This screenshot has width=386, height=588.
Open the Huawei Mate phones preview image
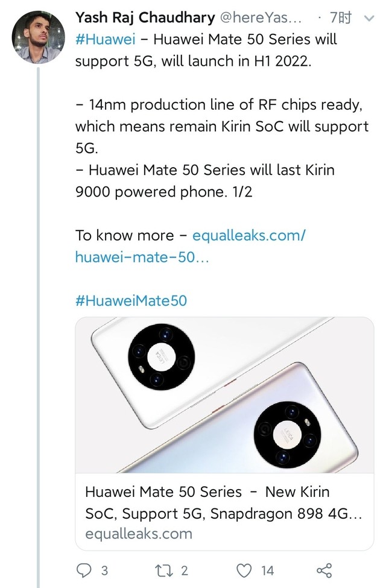224,394
